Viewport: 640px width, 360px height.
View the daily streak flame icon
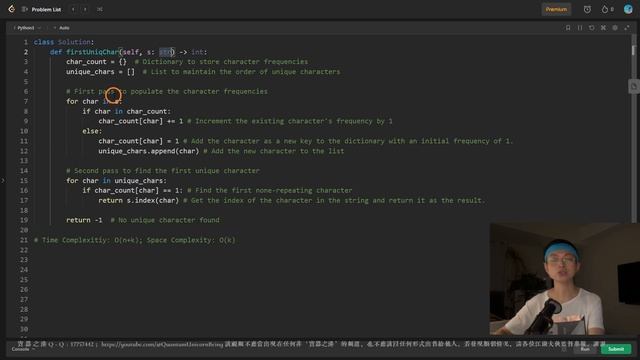(x=605, y=9)
